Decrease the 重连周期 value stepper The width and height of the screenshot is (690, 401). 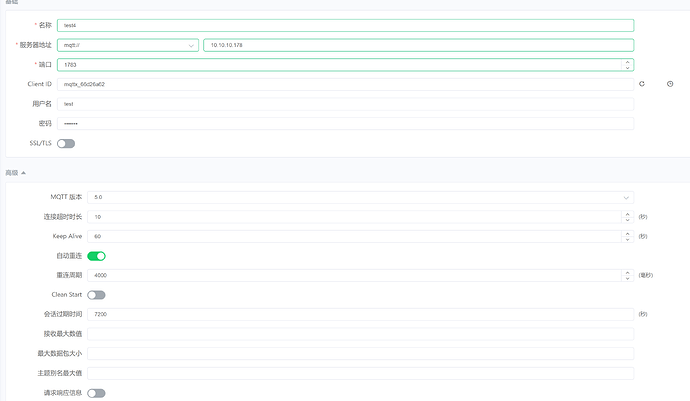point(627,278)
